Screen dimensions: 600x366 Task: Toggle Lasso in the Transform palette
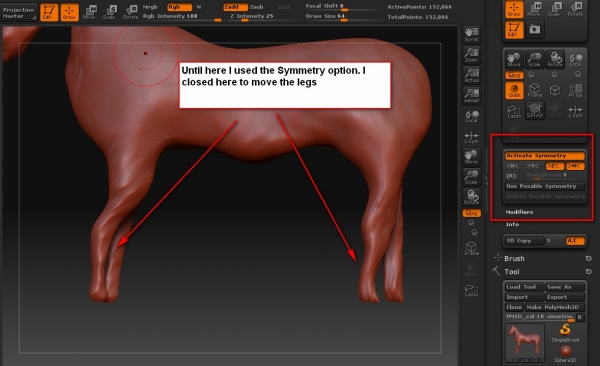514,111
